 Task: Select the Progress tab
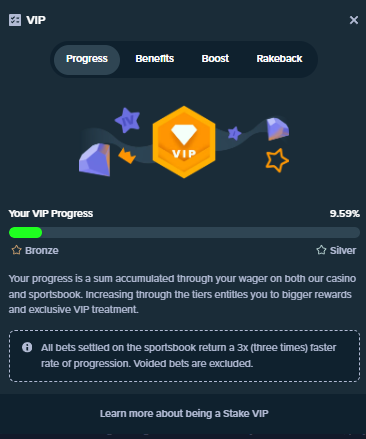(x=87, y=59)
